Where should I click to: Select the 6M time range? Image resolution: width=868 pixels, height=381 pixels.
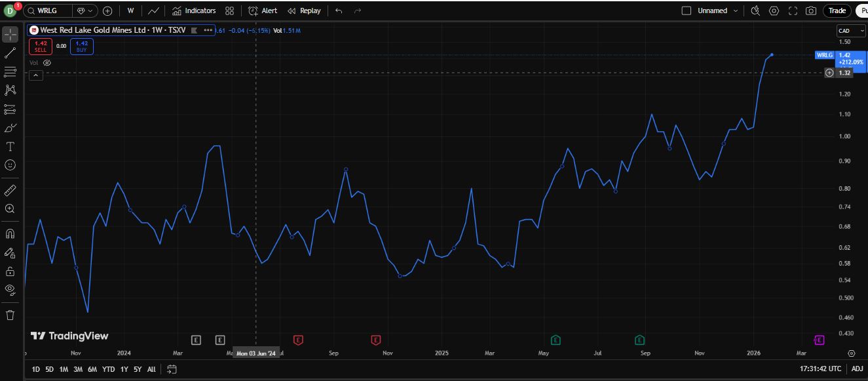[x=92, y=369]
